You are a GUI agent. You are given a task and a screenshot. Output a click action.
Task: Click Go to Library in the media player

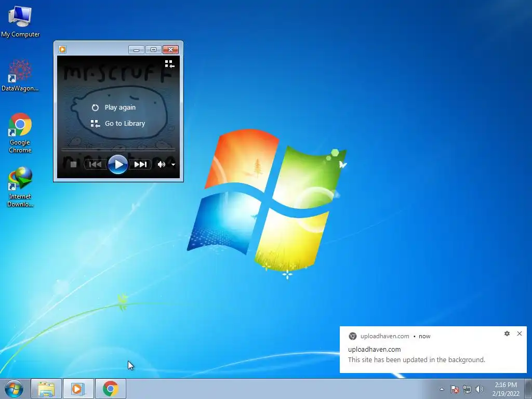coord(118,124)
